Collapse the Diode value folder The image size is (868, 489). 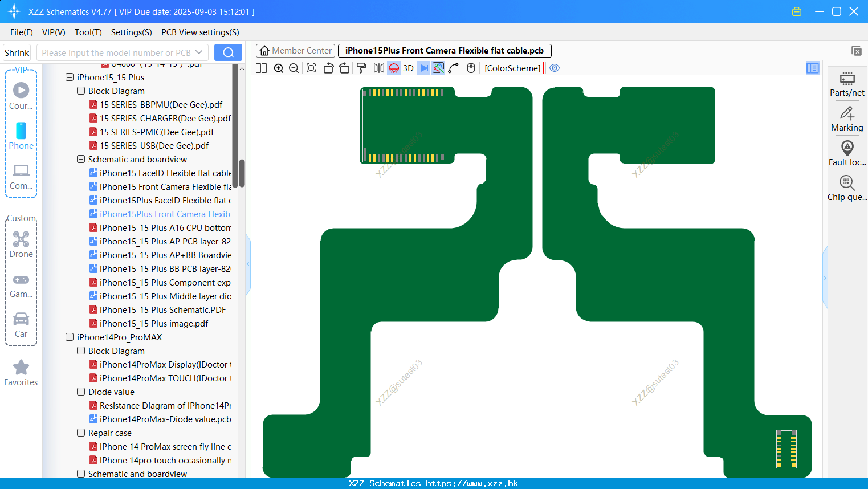(x=81, y=392)
